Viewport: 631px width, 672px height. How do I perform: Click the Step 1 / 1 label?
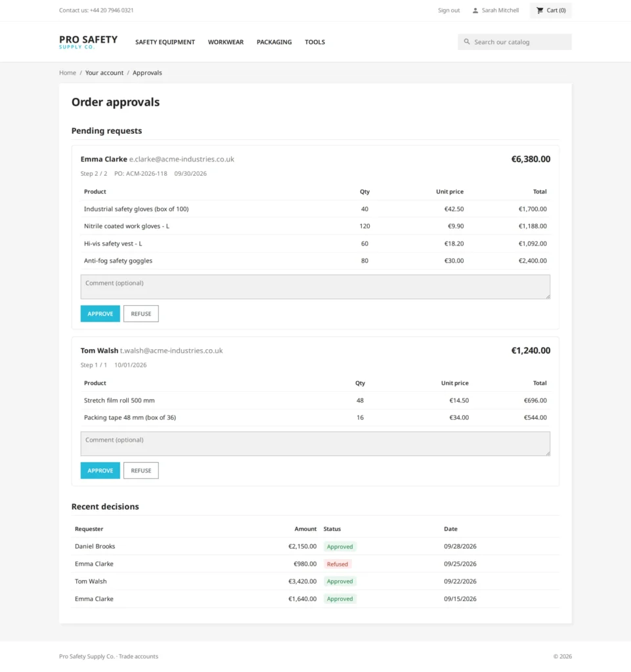point(94,365)
